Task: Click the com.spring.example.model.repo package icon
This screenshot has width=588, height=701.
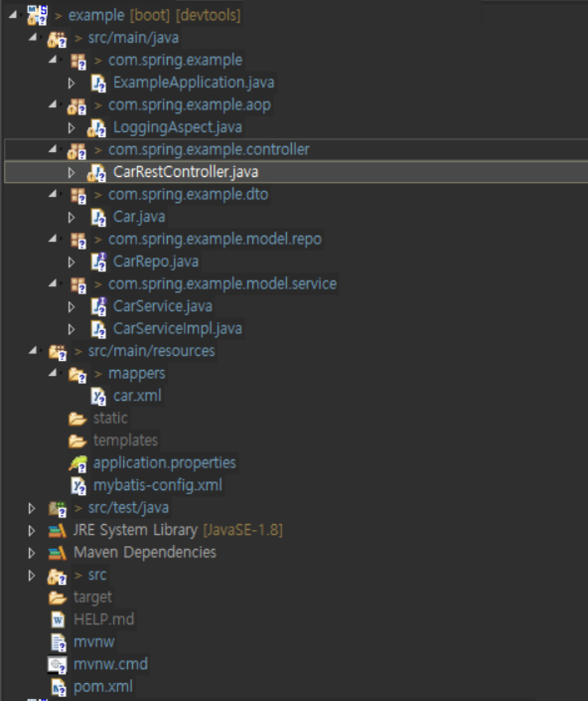Action: coord(78,240)
